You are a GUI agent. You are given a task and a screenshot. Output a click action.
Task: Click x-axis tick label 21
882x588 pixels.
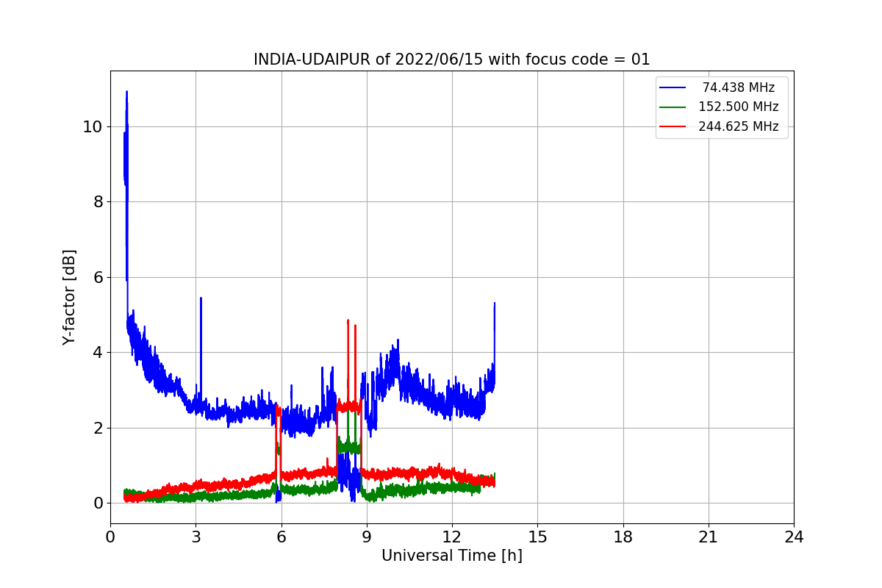(x=709, y=537)
